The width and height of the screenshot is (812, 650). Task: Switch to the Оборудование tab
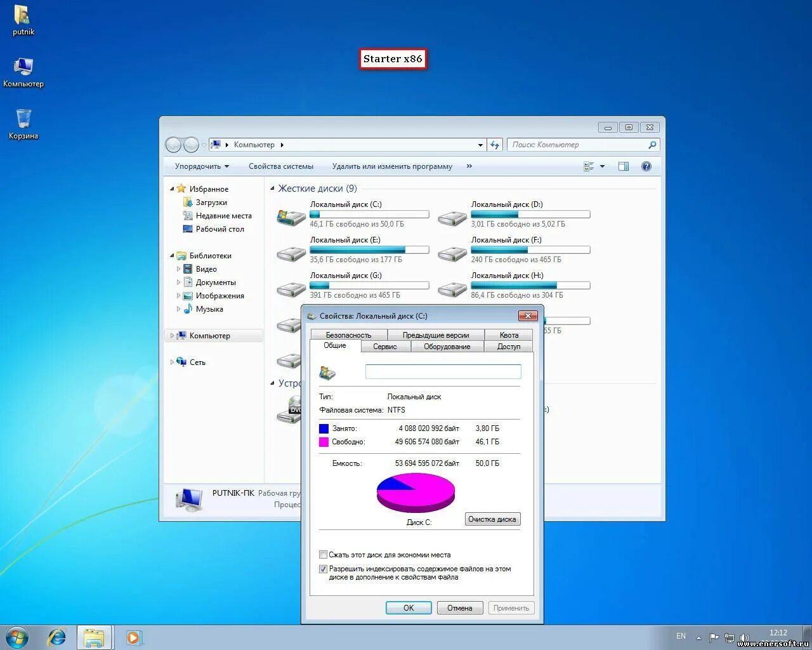447,347
